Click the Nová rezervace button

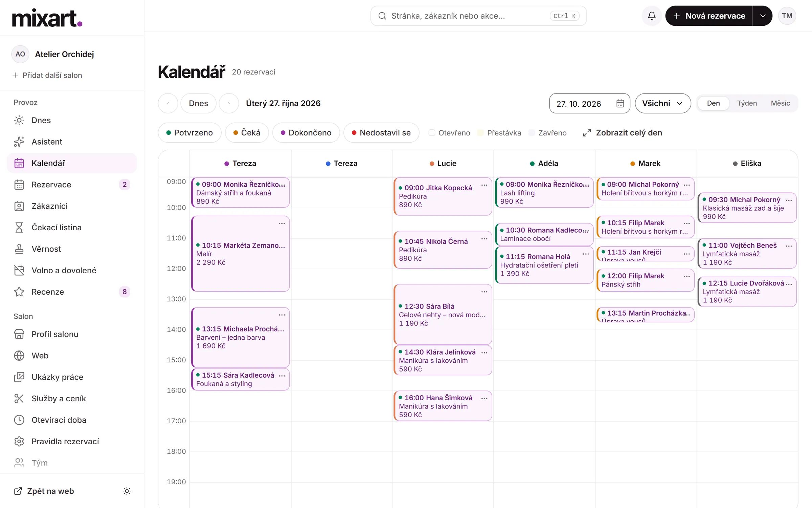coord(709,16)
